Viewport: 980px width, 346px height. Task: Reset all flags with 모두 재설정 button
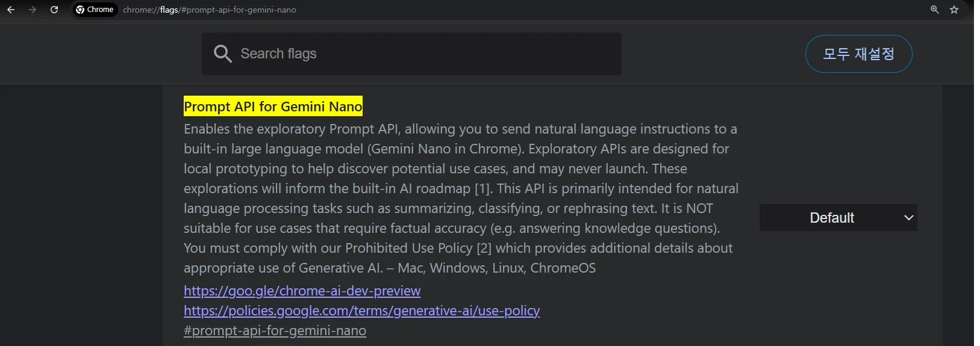coord(858,54)
